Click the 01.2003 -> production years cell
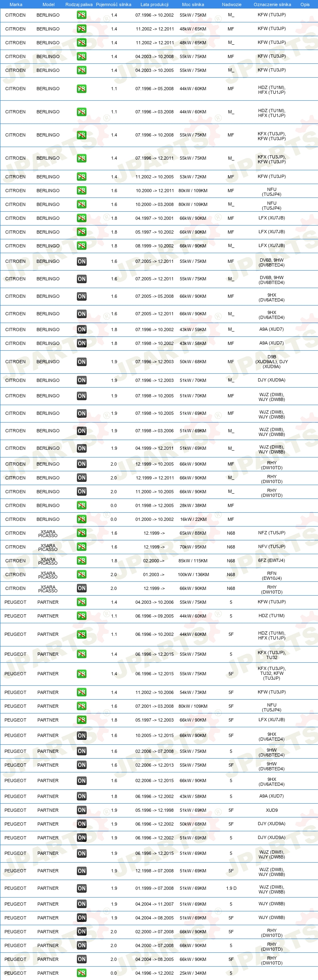 [x=154, y=575]
